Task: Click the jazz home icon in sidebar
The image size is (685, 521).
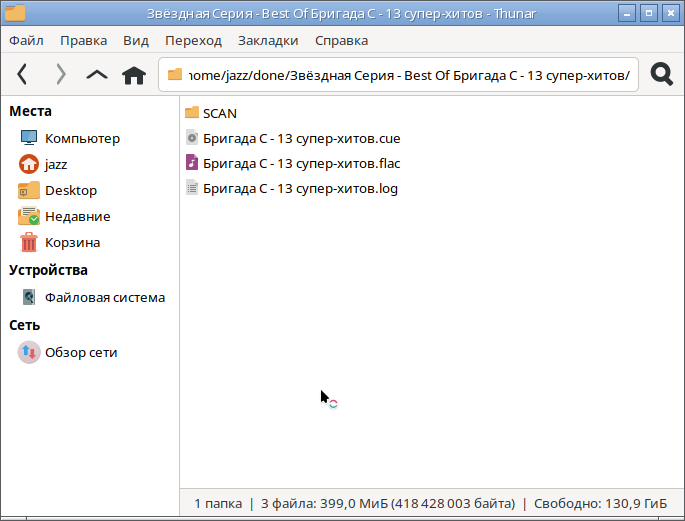Action: pyautogui.click(x=29, y=164)
